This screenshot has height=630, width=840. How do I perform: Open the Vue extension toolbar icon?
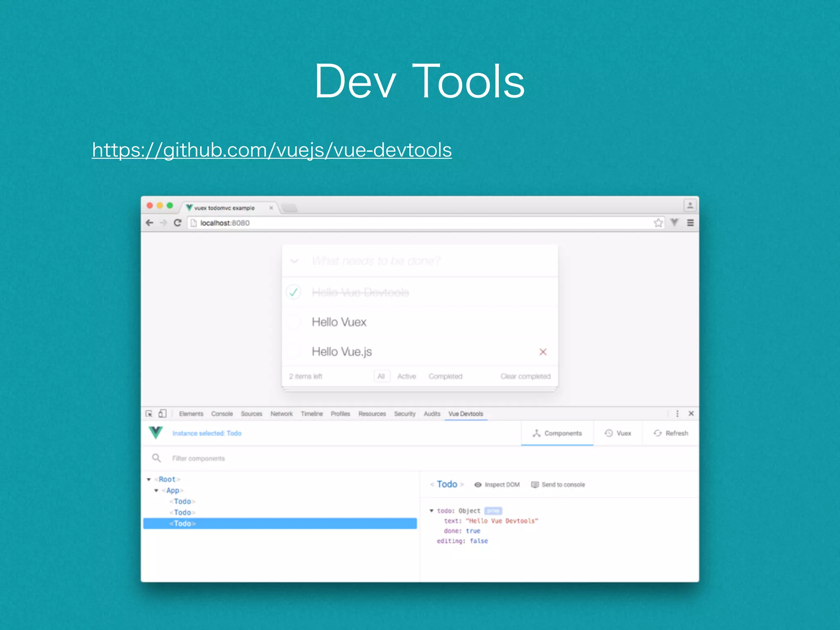coord(674,223)
